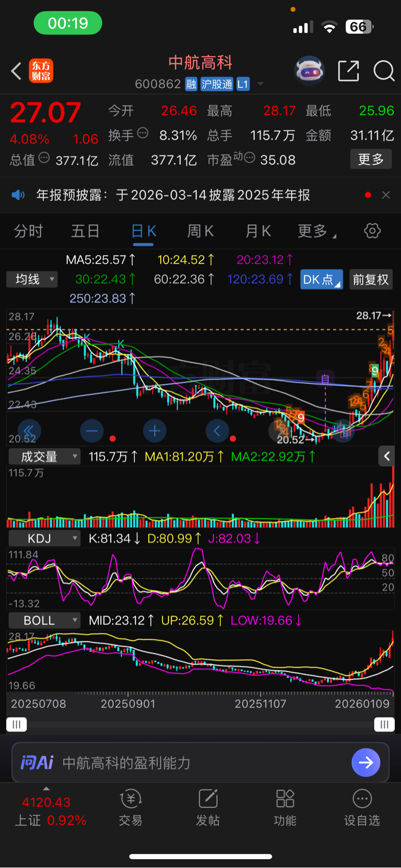401x868 pixels.
Task: Switch to 月K chart tab
Action: [x=258, y=231]
